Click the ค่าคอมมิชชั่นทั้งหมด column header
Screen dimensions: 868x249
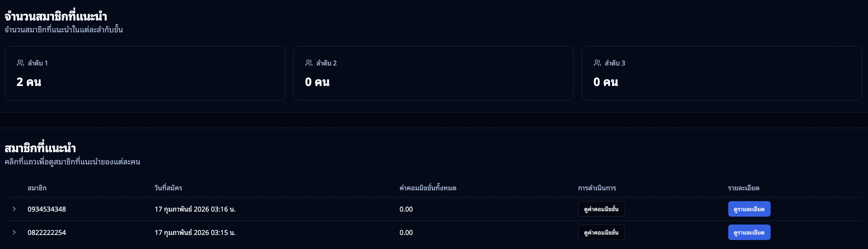428,188
